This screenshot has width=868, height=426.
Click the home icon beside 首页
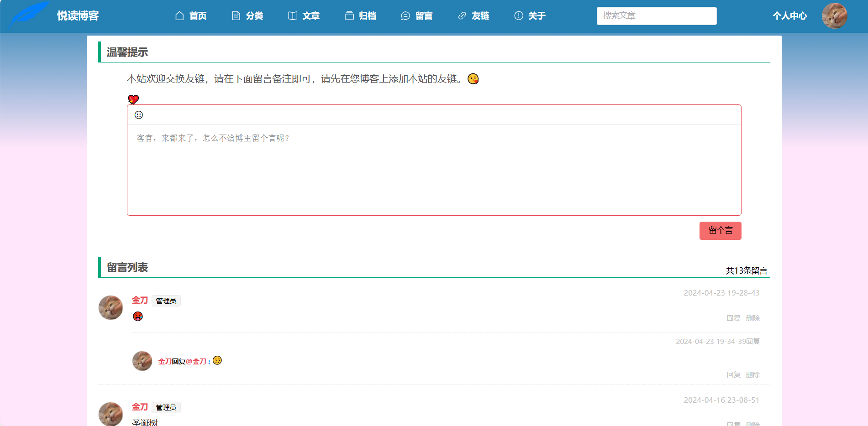point(179,16)
